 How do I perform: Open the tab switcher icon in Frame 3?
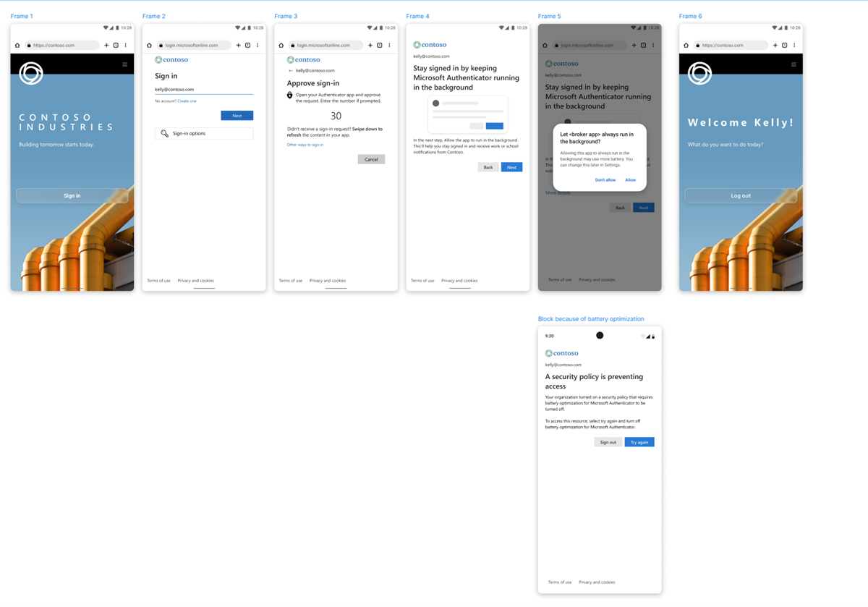pyautogui.click(x=379, y=45)
